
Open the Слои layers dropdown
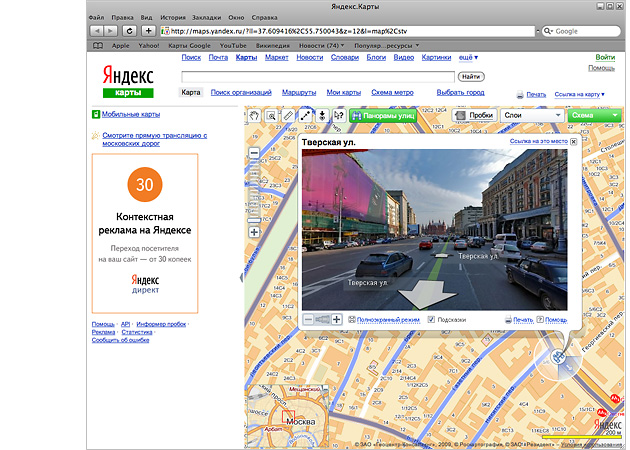[x=531, y=116]
